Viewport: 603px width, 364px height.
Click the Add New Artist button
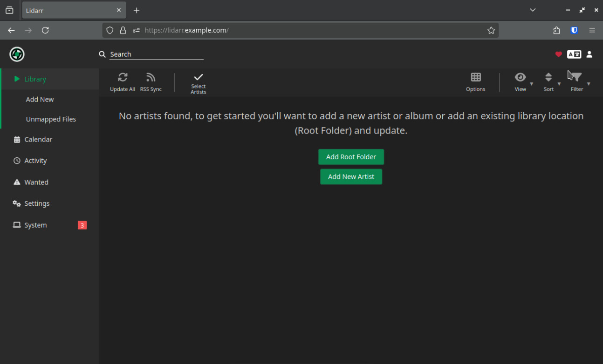click(351, 177)
